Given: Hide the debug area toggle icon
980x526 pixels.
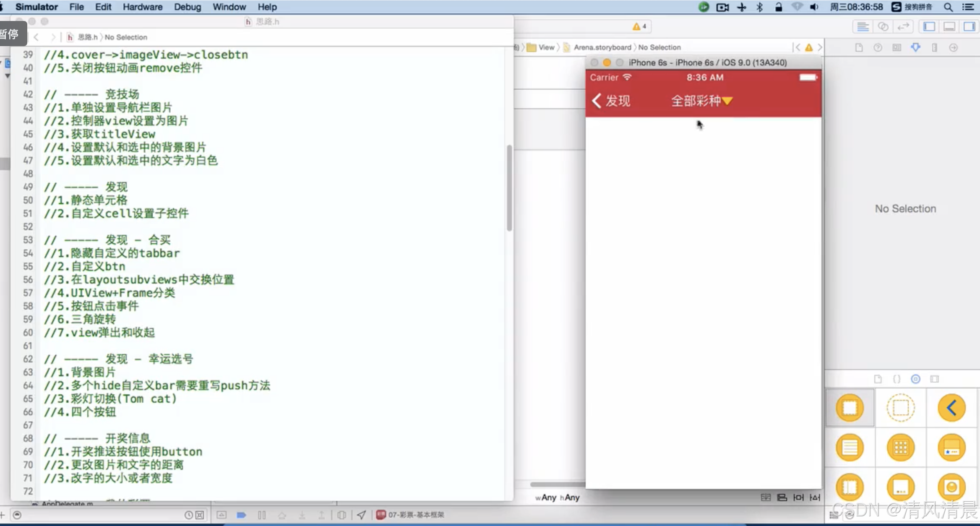Looking at the screenshot, I should (x=222, y=515).
